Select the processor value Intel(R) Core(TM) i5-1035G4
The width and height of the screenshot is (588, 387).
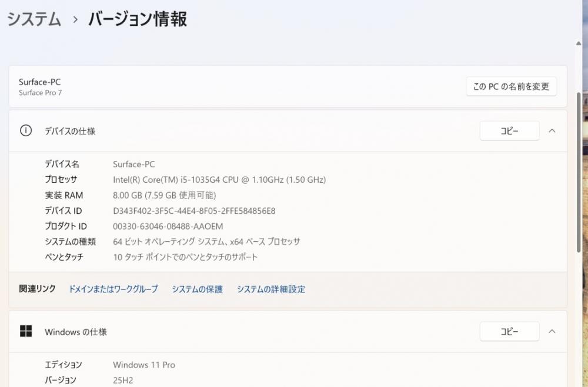(219, 180)
